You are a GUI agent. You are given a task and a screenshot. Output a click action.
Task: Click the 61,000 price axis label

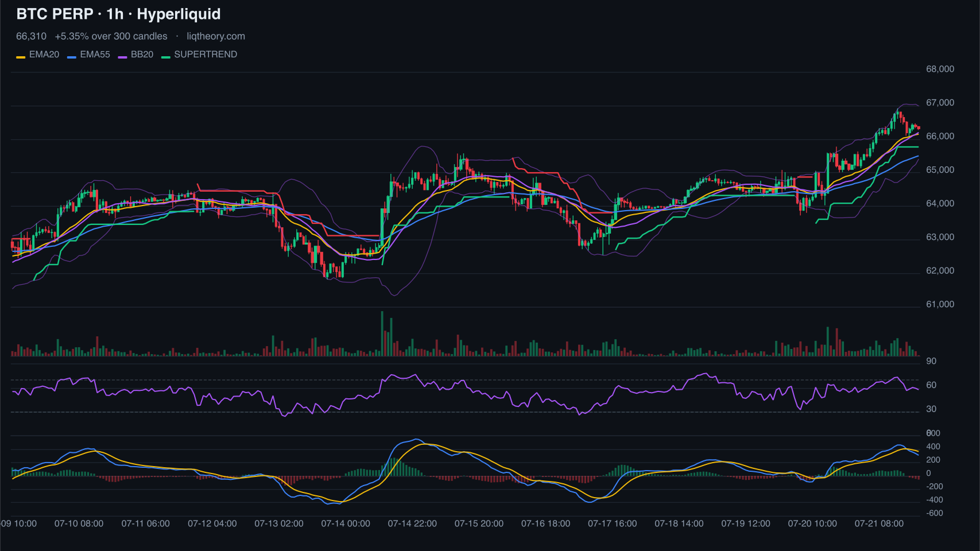[940, 305]
